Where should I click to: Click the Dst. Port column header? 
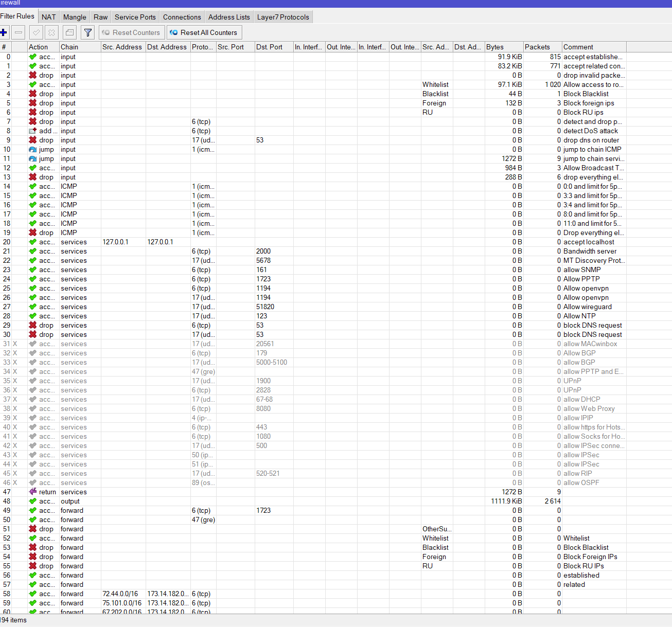pyautogui.click(x=274, y=47)
